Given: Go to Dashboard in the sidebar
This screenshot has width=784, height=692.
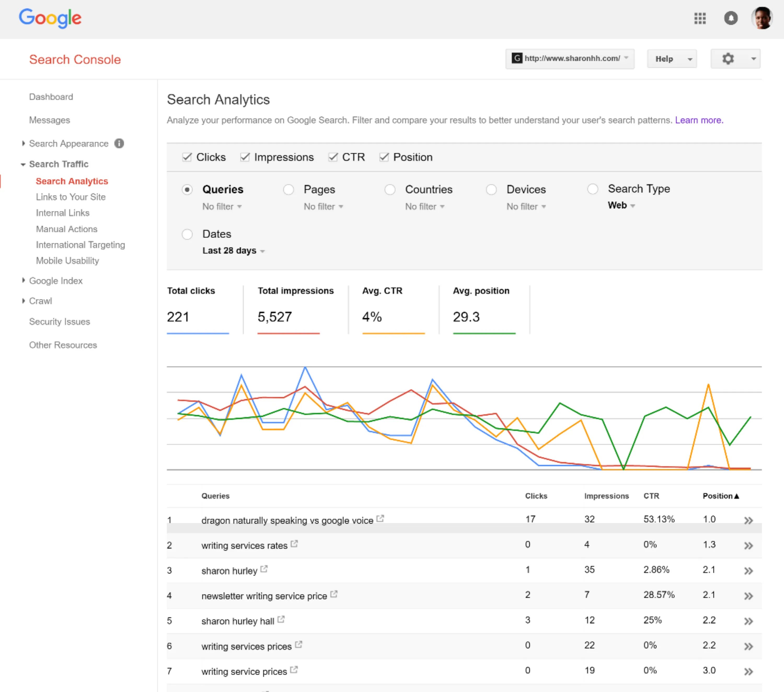Looking at the screenshot, I should pos(51,97).
